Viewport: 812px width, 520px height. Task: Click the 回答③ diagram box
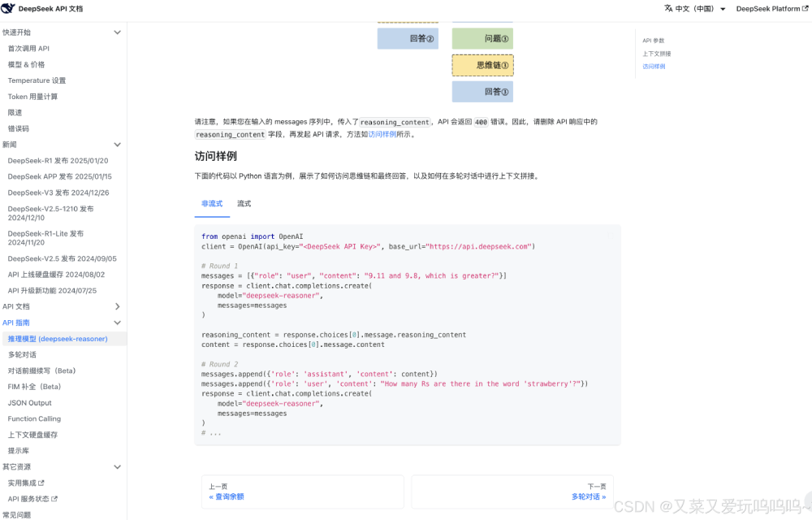pyautogui.click(x=482, y=92)
